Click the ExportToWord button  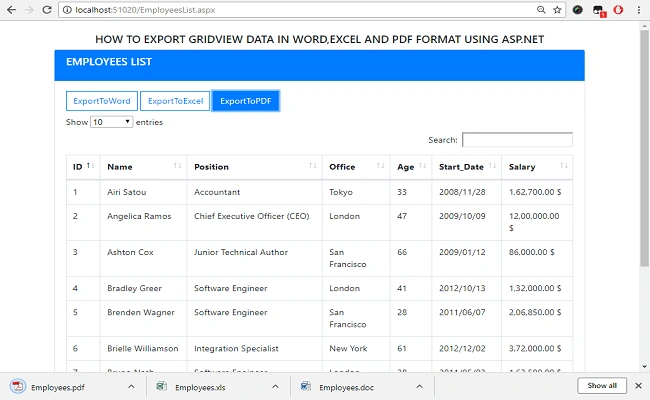tap(102, 101)
